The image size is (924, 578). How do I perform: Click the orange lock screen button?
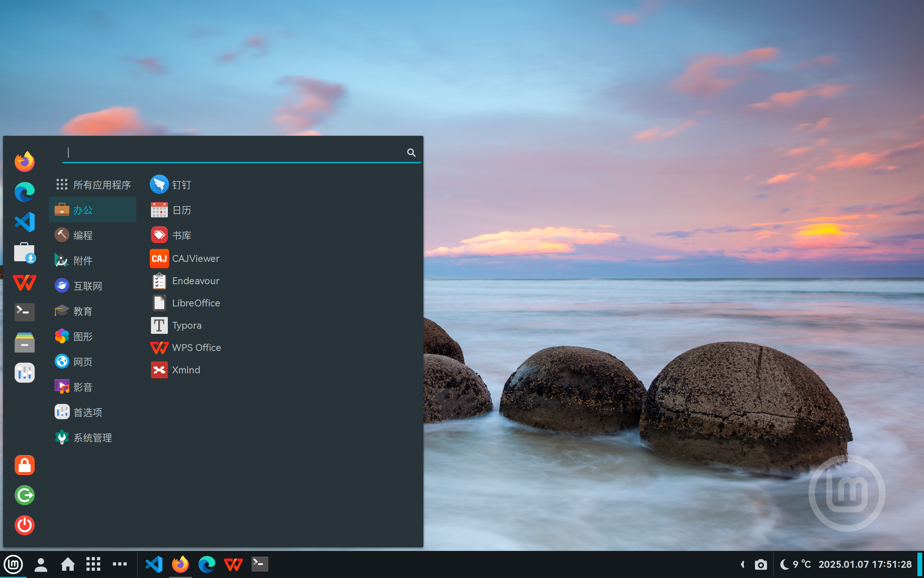pyautogui.click(x=24, y=465)
